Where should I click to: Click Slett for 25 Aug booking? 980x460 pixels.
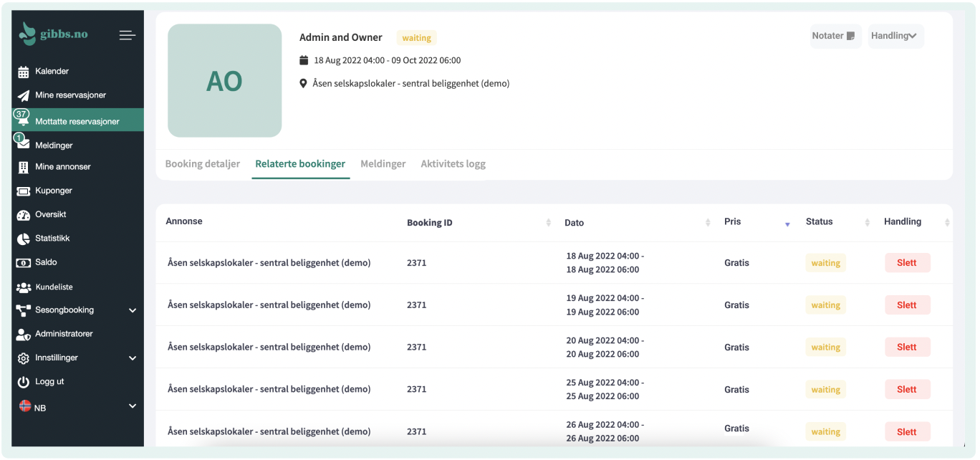point(907,390)
